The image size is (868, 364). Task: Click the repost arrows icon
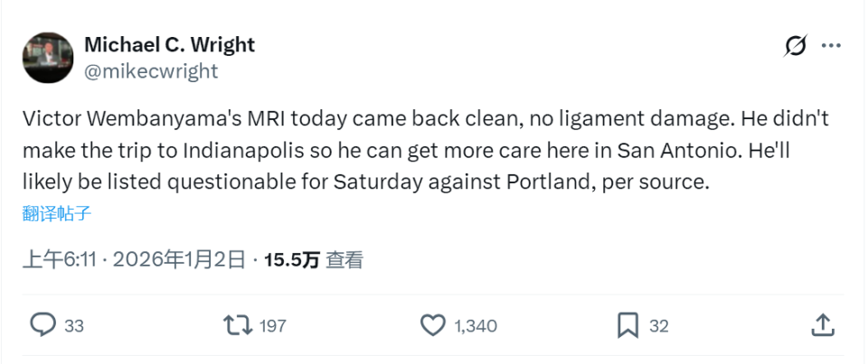click(237, 325)
